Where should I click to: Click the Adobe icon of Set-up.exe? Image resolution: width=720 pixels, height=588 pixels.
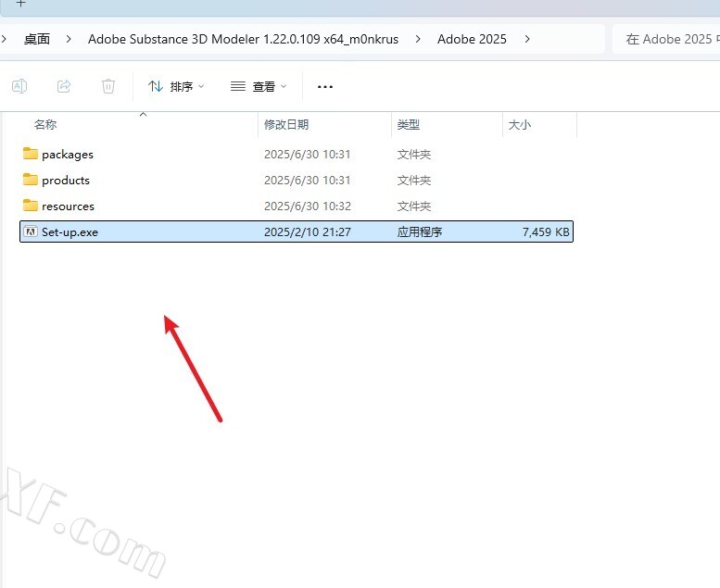coord(31,231)
